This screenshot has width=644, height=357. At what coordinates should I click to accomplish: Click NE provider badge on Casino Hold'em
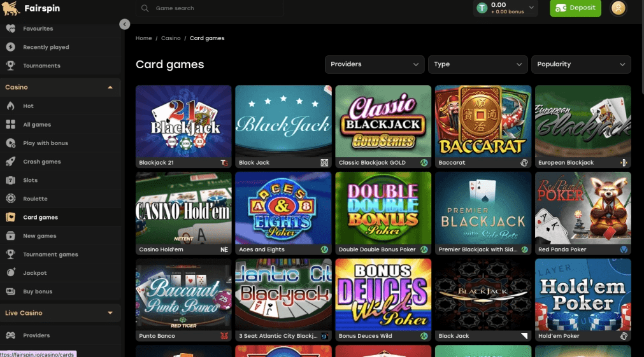[224, 249]
